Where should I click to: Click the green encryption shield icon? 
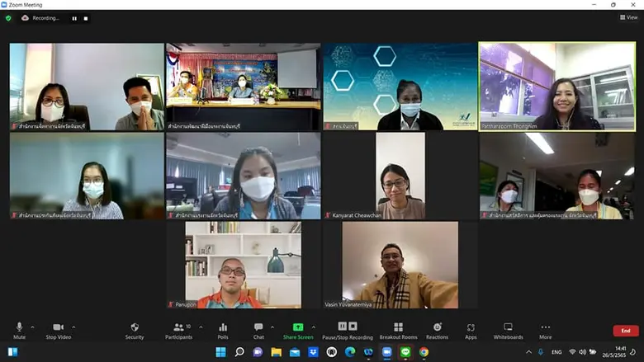pyautogui.click(x=8, y=17)
